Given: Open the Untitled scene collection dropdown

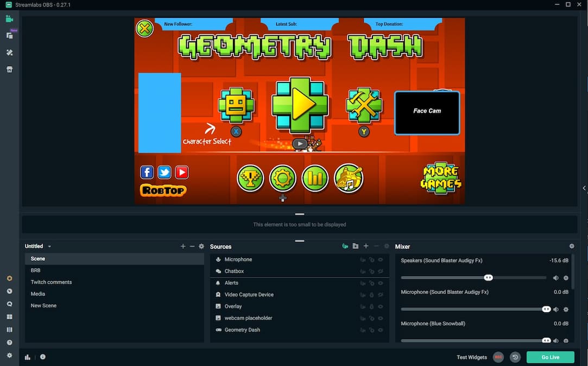Looking at the screenshot, I should (x=38, y=246).
